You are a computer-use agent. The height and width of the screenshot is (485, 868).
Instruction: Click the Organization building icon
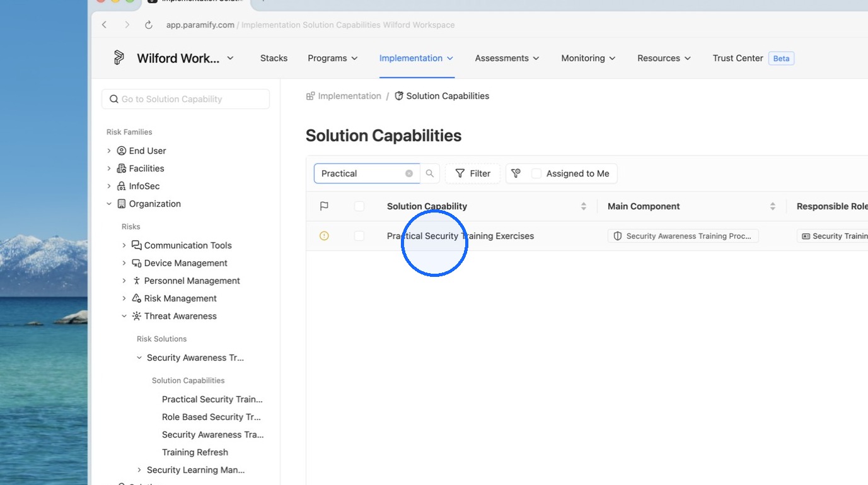point(122,204)
